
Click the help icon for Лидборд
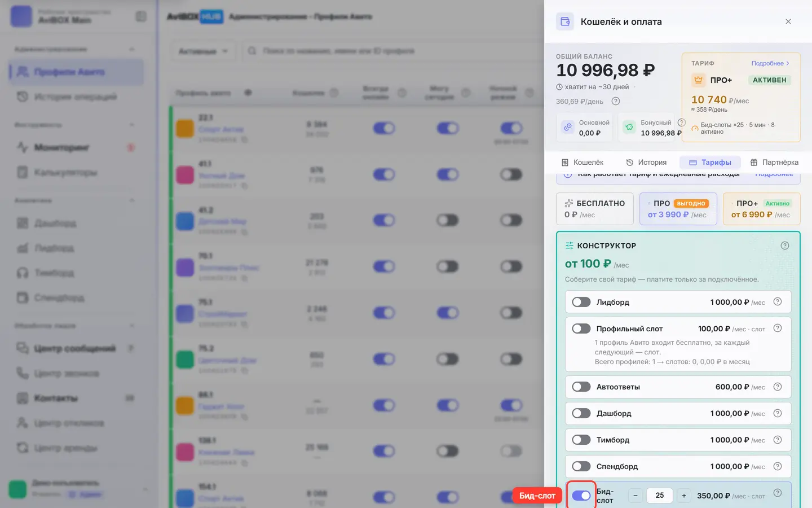pos(778,301)
